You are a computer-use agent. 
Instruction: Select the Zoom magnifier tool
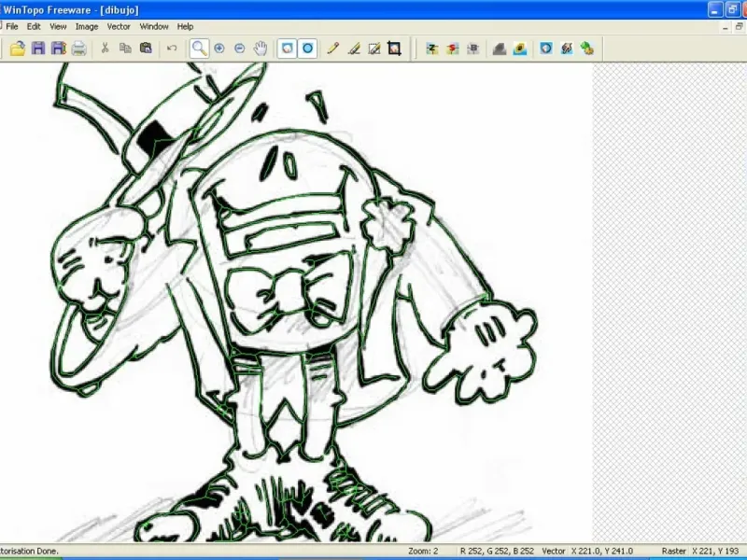(199, 49)
